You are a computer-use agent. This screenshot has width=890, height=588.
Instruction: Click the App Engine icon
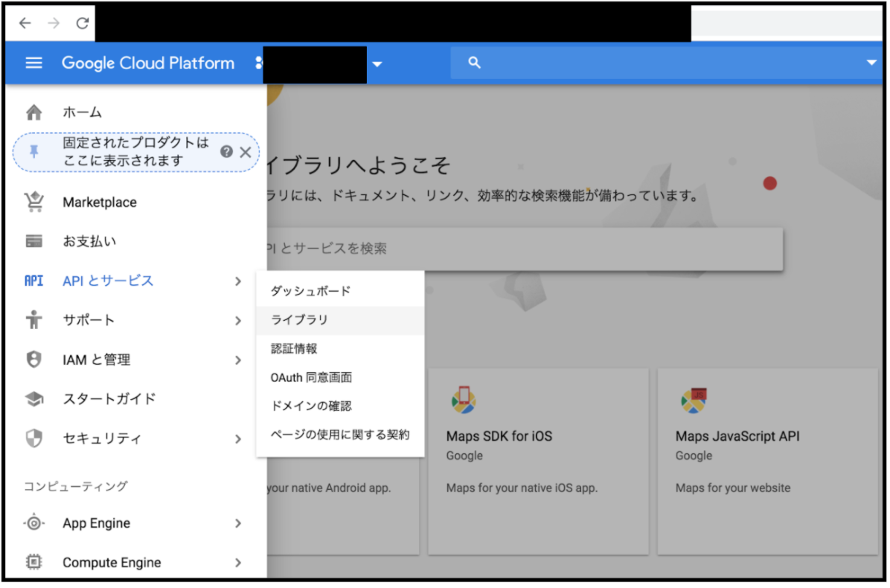tap(34, 524)
